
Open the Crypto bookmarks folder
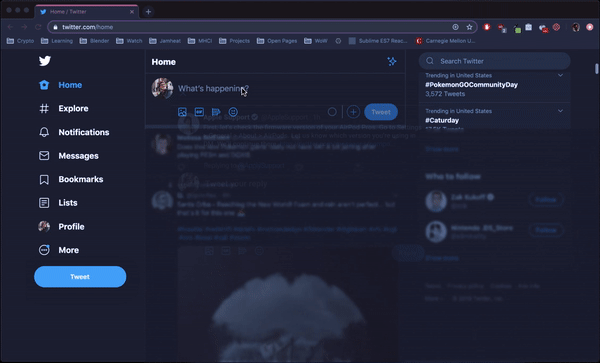(x=21, y=41)
